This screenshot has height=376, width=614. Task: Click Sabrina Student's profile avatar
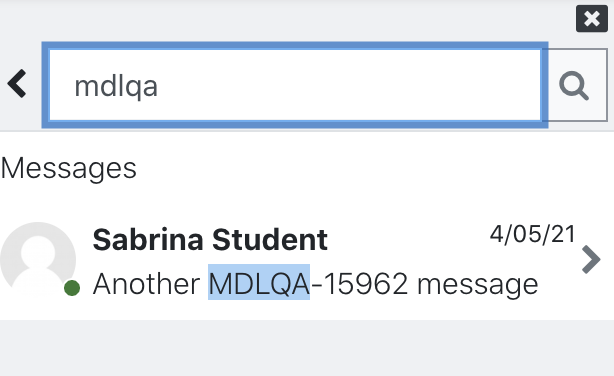(38, 259)
